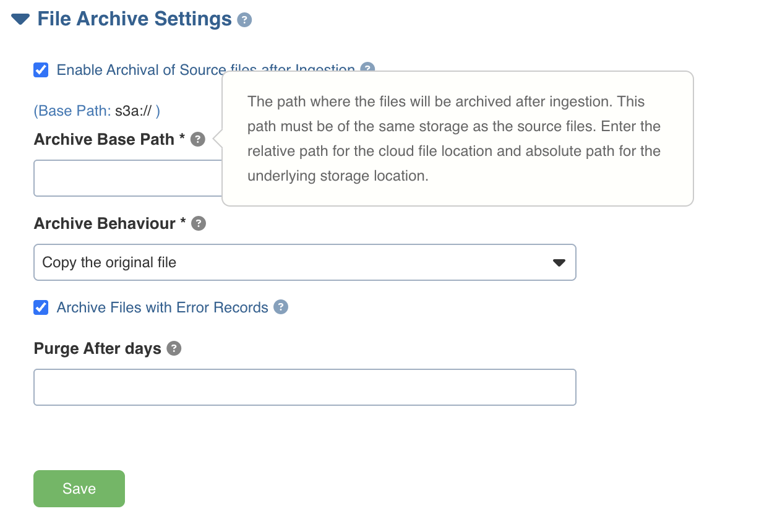Collapse the File Archive Settings section triangle

tap(20, 19)
